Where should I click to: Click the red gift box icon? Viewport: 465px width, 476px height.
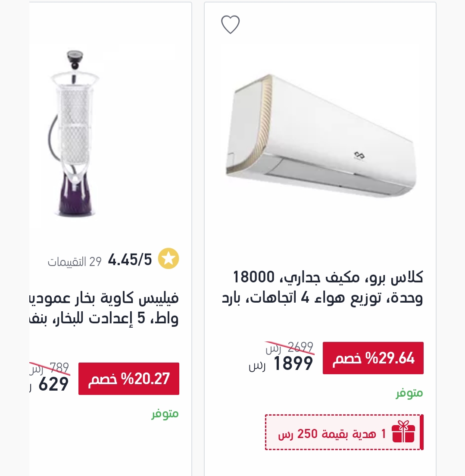tap(403, 432)
